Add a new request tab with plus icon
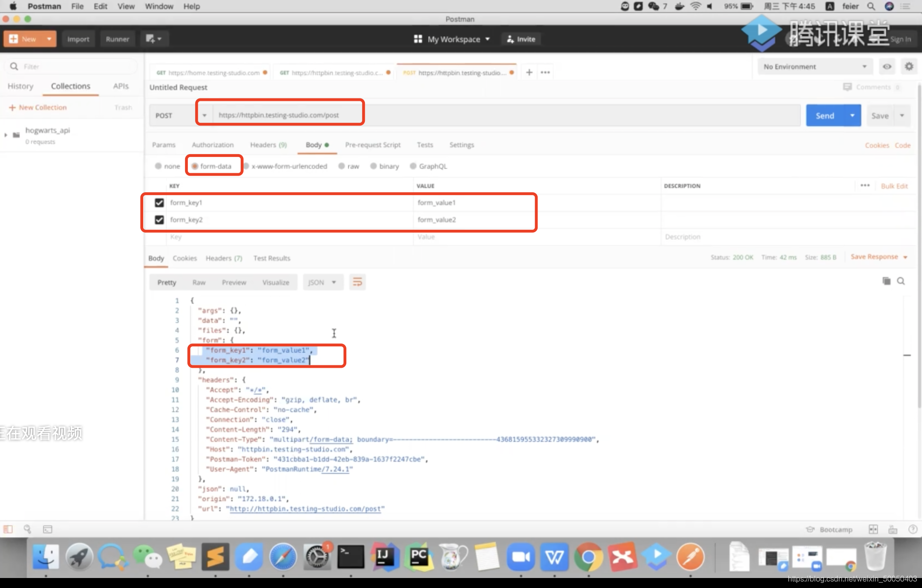922x588 pixels. 529,72
